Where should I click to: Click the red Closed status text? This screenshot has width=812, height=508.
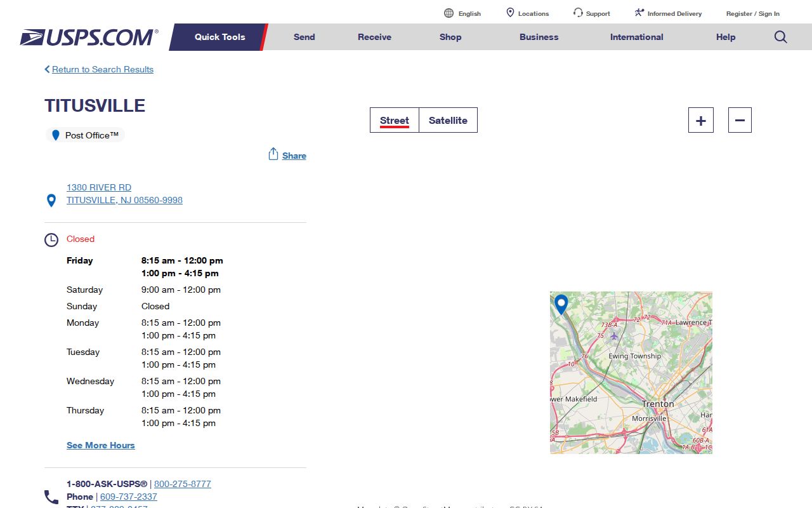[81, 239]
